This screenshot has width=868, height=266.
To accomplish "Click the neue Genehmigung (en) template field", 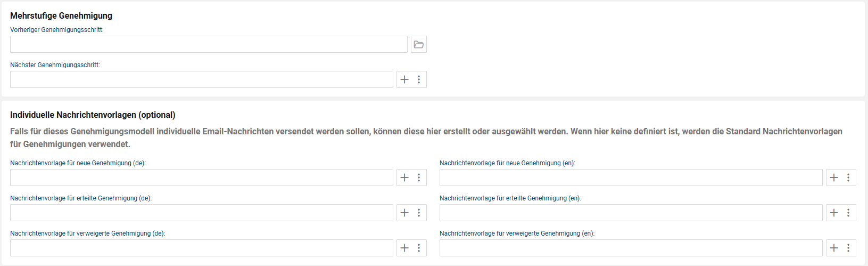I will point(631,178).
